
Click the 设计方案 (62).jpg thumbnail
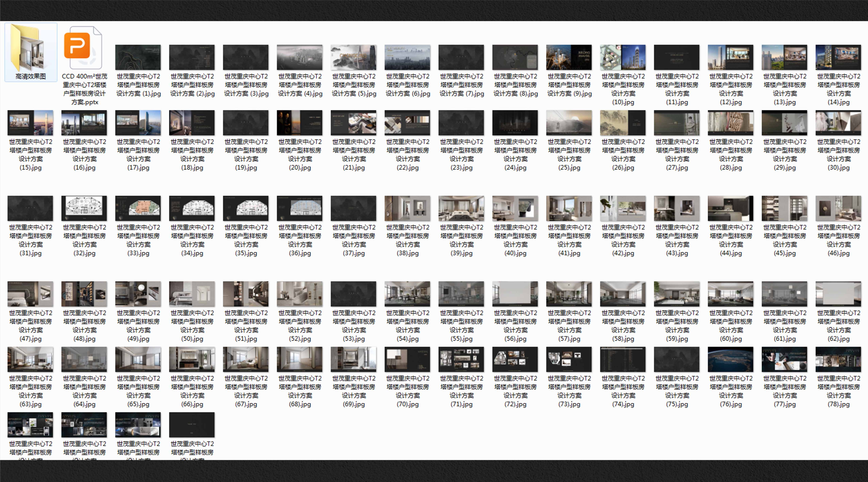838,294
